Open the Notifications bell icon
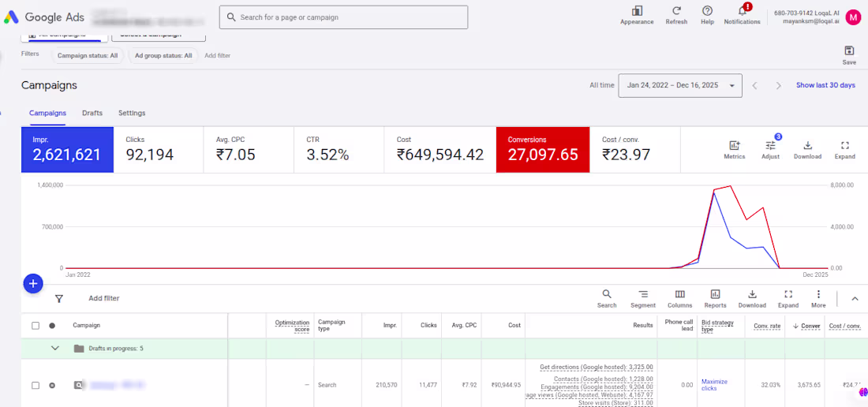 pyautogui.click(x=743, y=10)
